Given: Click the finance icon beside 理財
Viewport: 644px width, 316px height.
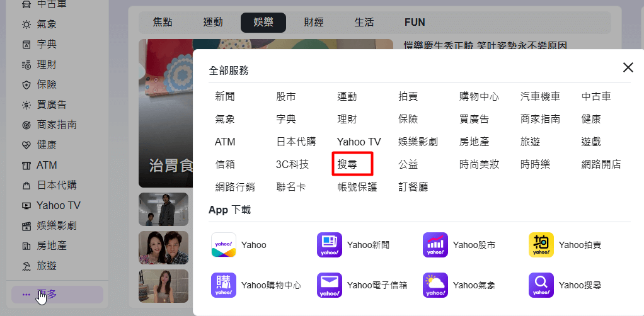Looking at the screenshot, I should (26, 65).
